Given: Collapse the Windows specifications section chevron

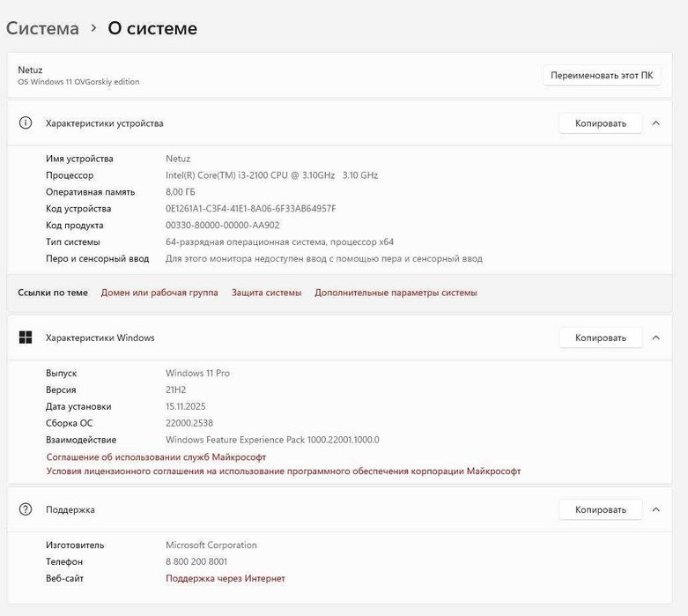Looking at the screenshot, I should (655, 338).
